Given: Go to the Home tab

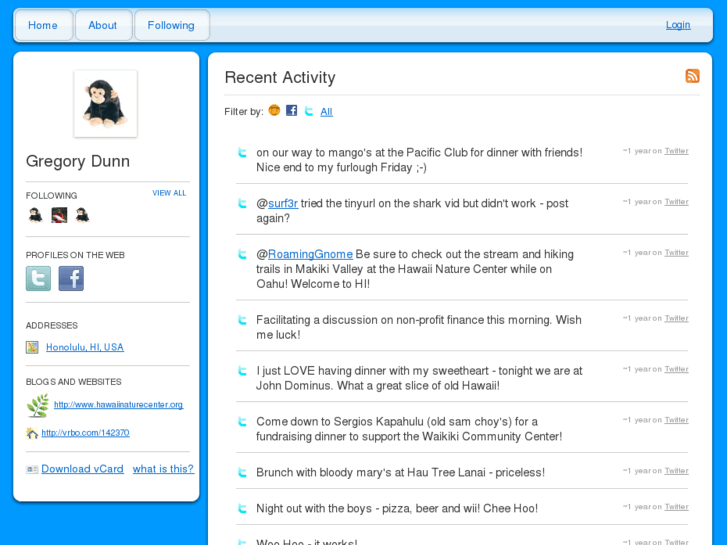Looking at the screenshot, I should [x=43, y=25].
